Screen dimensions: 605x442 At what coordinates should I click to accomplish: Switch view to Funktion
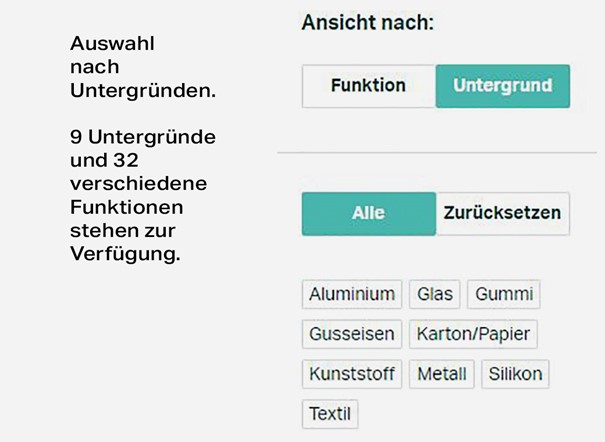point(368,86)
